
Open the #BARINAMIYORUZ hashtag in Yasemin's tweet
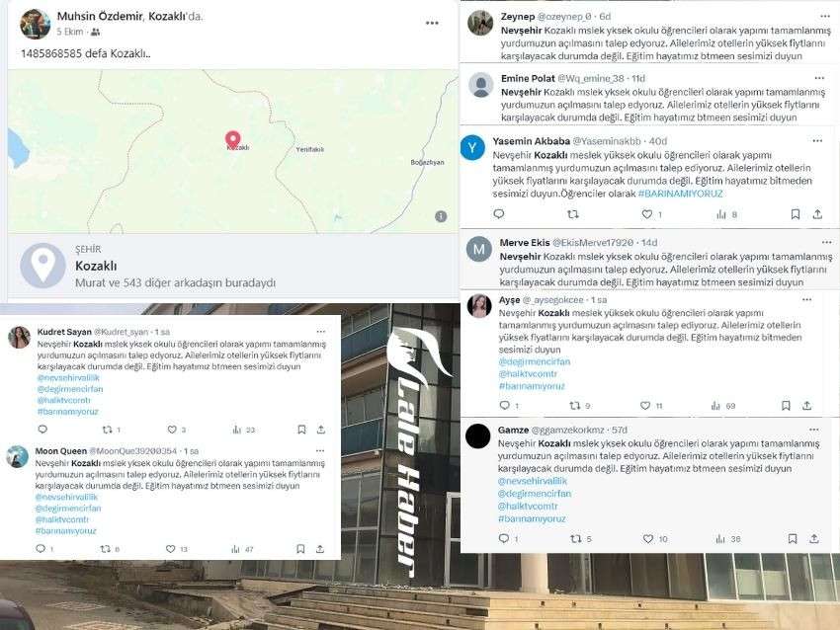680,194
